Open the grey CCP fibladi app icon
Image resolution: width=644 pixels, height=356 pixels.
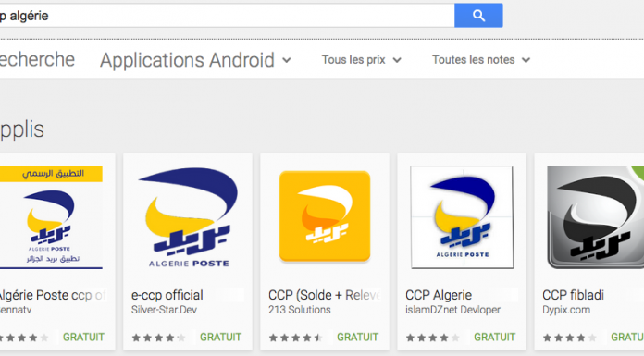[596, 217]
